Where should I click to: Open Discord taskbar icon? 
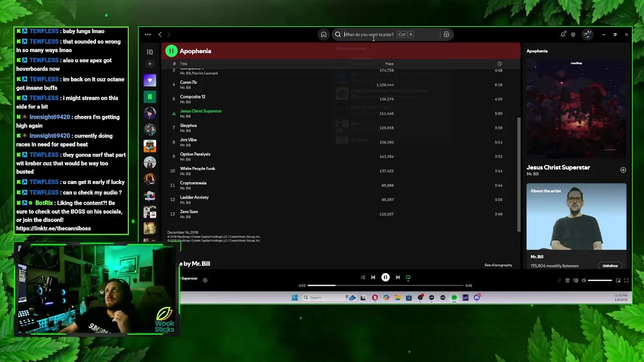pos(476,298)
